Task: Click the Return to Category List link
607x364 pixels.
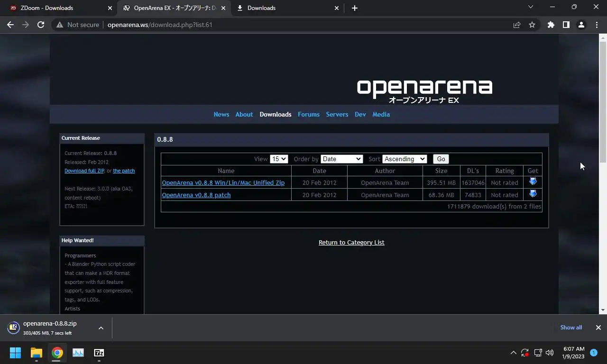Action: (351, 242)
